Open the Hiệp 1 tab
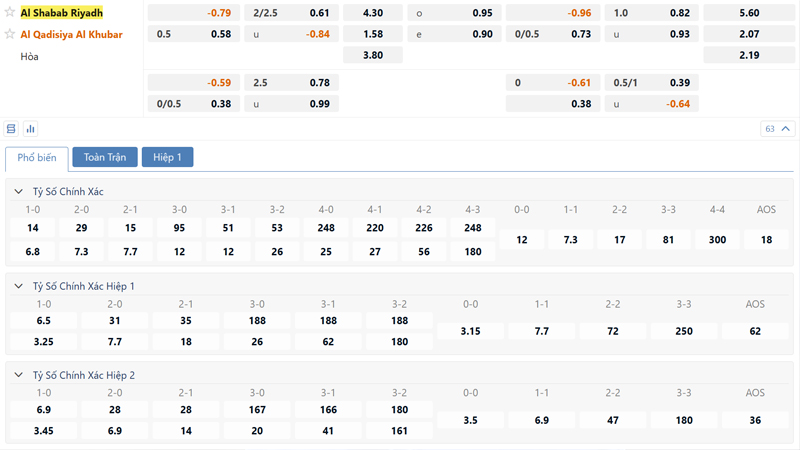This screenshot has width=800, height=450. (167, 157)
